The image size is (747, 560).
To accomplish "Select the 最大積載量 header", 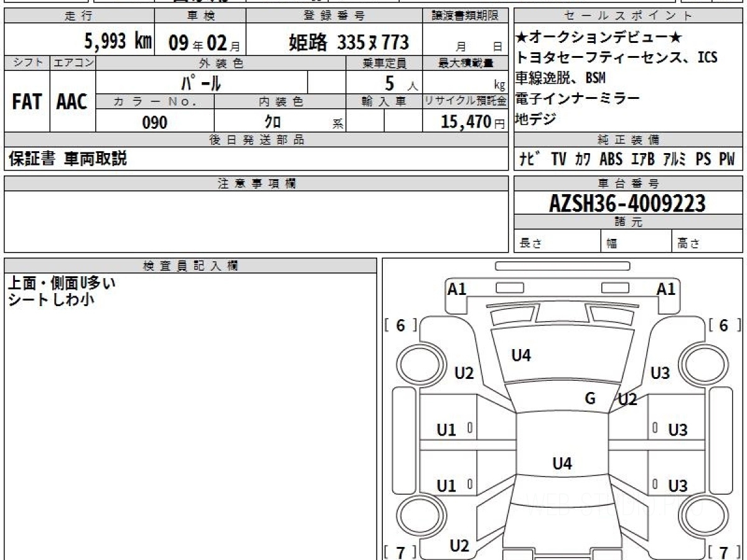I will [x=465, y=63].
